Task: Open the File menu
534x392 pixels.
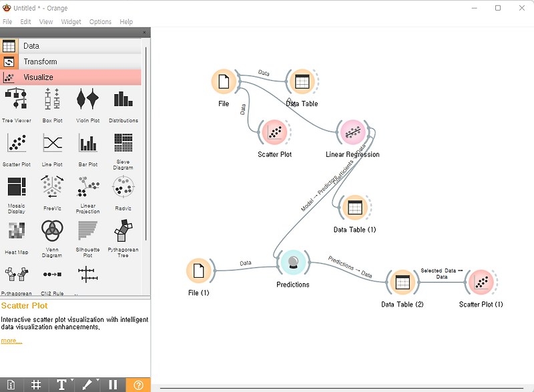Action: coord(7,22)
